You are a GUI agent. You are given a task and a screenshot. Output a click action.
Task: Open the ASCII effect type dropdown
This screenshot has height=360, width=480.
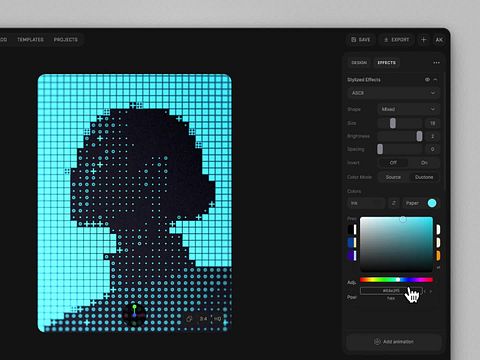(393, 93)
